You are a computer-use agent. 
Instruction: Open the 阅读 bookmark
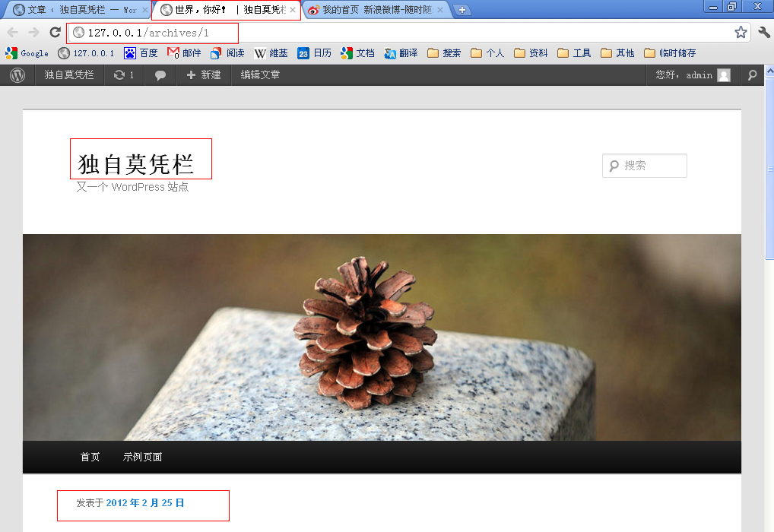click(227, 52)
